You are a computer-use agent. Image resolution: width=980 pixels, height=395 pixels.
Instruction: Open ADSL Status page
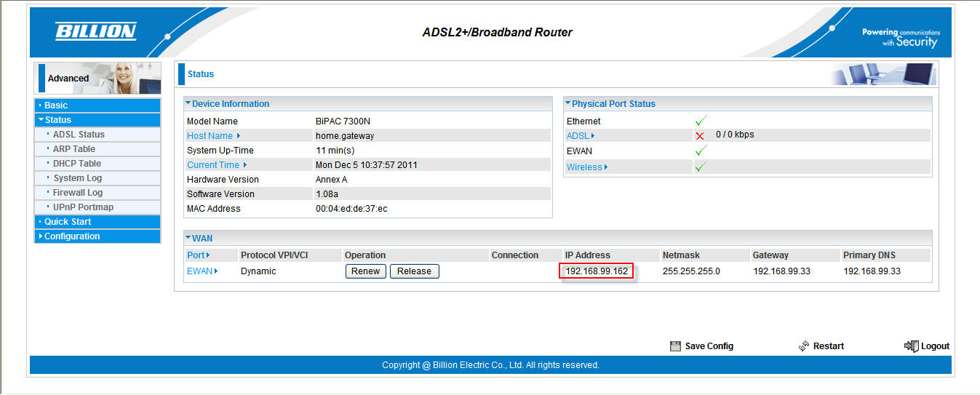(x=79, y=135)
